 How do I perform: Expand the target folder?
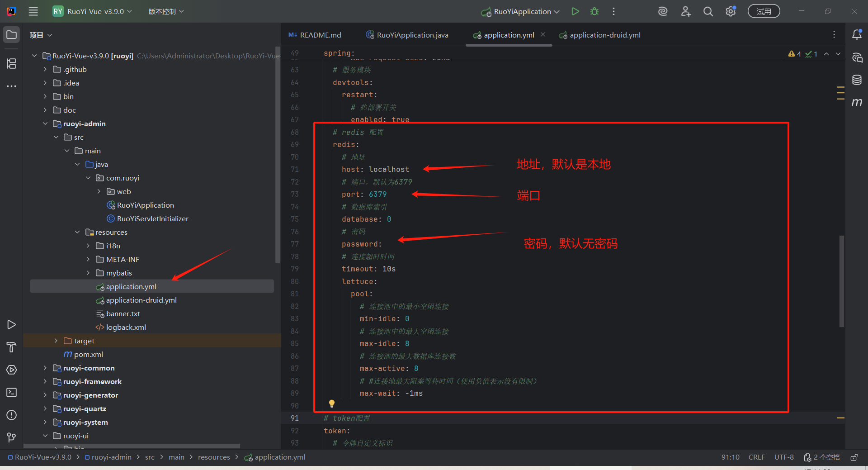[56, 341]
